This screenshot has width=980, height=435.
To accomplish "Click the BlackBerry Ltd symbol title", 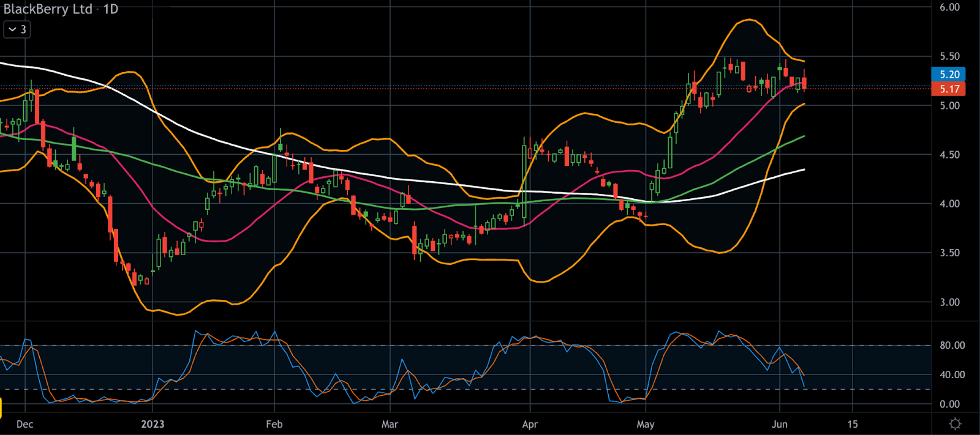I will (x=48, y=9).
